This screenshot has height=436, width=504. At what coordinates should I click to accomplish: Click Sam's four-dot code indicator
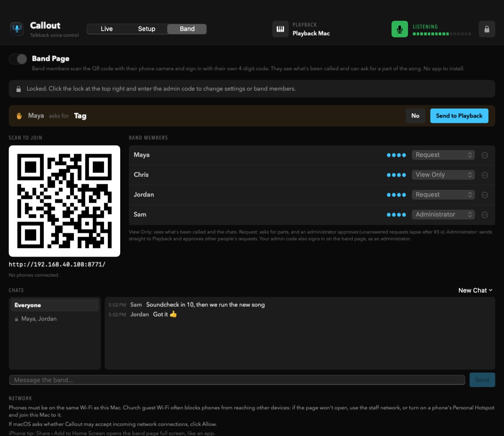(x=396, y=215)
